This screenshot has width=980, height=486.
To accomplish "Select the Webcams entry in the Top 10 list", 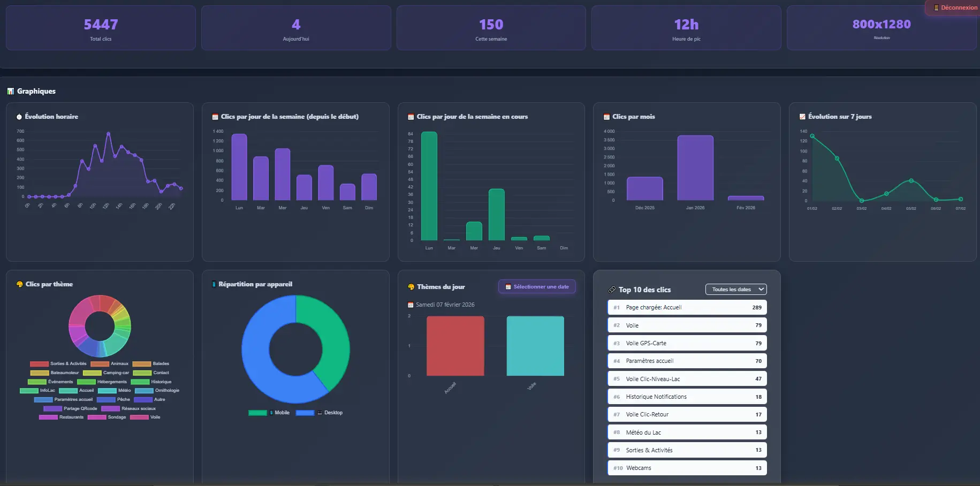I will (x=687, y=468).
